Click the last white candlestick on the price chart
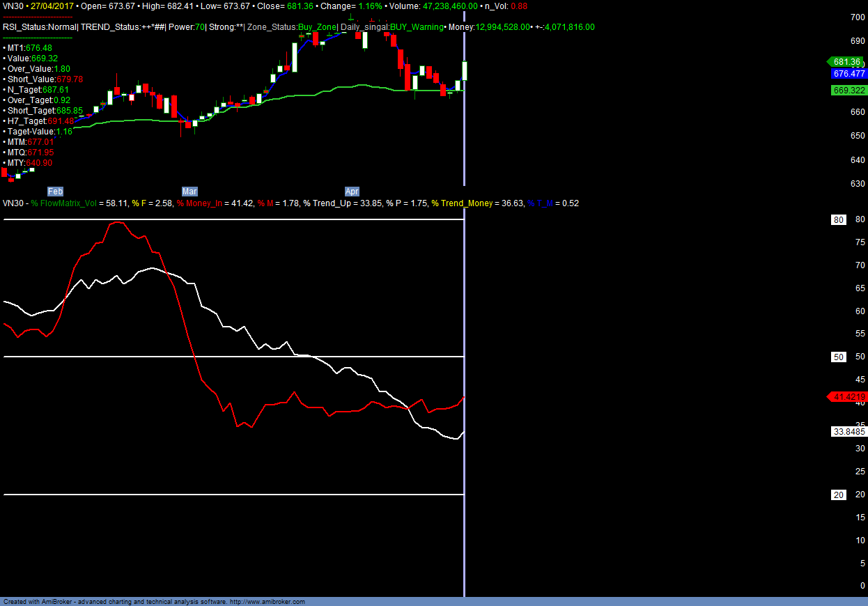868x606 pixels. 465,71
